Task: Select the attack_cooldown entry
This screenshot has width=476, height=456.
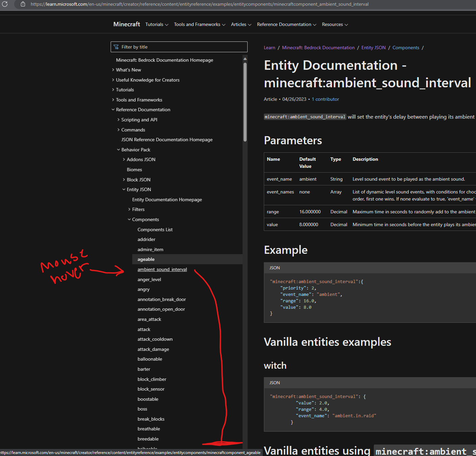Action: [155, 339]
